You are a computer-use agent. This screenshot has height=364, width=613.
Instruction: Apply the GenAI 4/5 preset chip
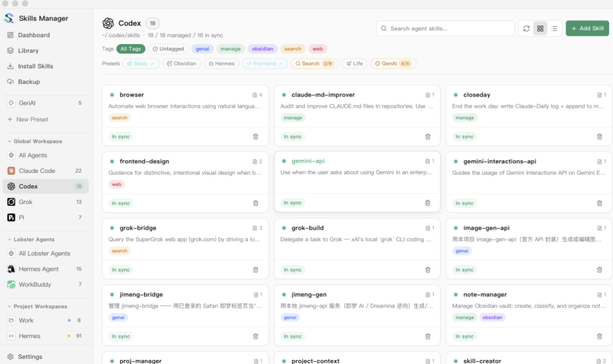[x=393, y=64]
